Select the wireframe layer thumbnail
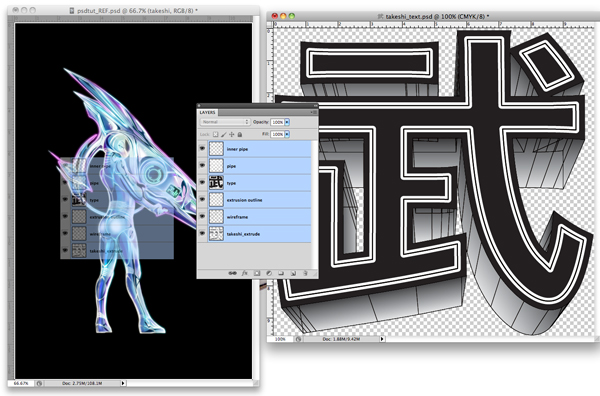Viewport: 600px width, 396px height. tap(216, 217)
